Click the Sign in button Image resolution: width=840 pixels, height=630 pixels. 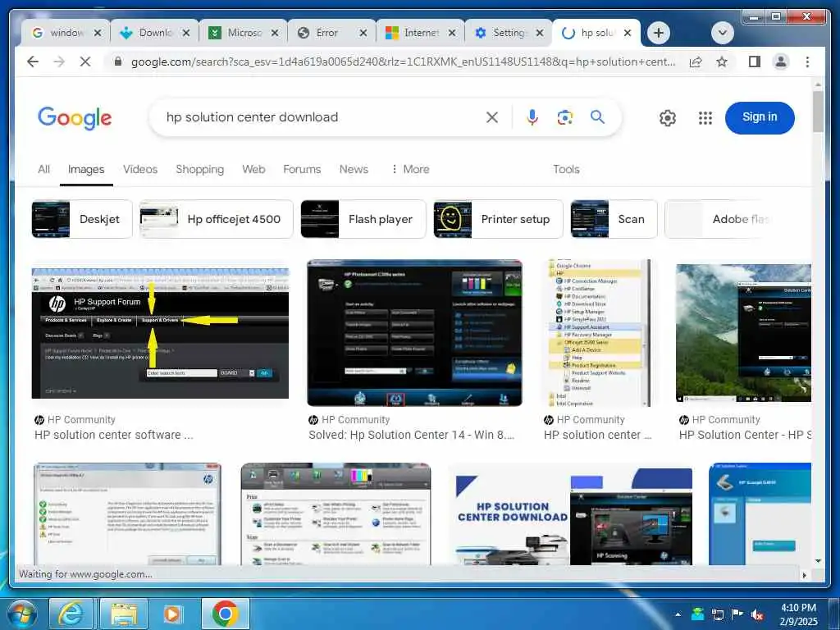coord(759,117)
